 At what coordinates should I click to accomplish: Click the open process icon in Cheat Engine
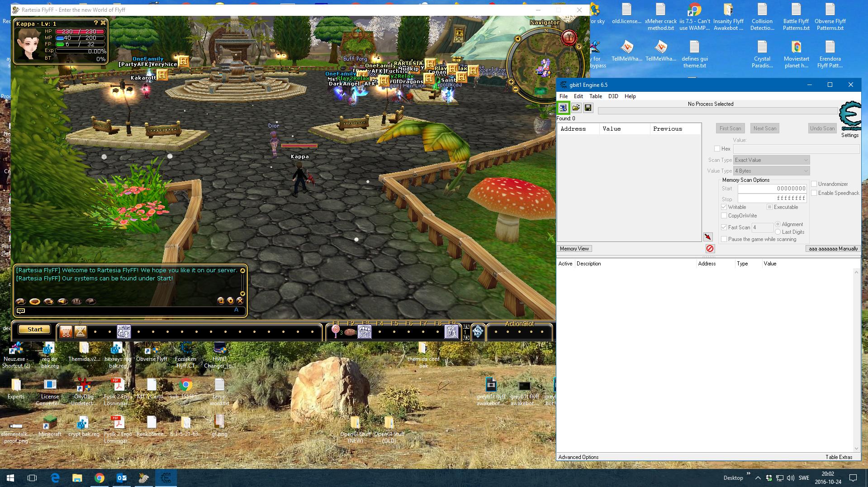pyautogui.click(x=563, y=108)
